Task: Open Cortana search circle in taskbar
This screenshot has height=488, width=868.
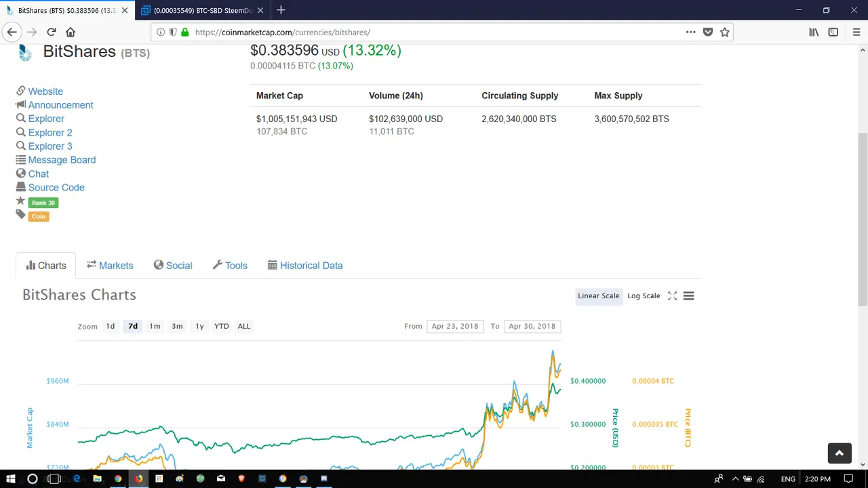Action: coord(32,479)
